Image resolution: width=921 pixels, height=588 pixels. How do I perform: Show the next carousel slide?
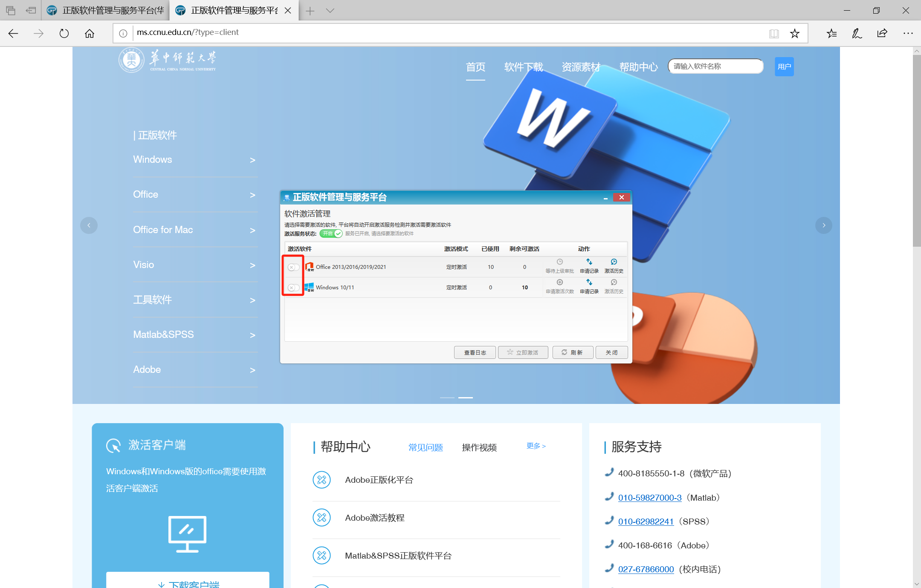(824, 225)
